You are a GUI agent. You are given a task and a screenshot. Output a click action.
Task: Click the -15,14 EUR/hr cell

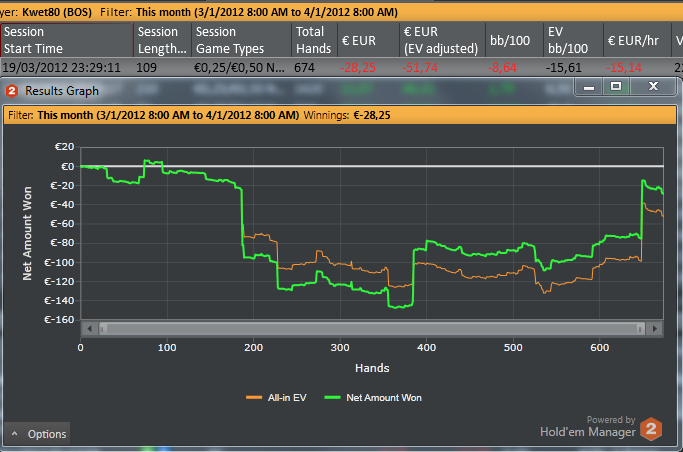(x=624, y=68)
